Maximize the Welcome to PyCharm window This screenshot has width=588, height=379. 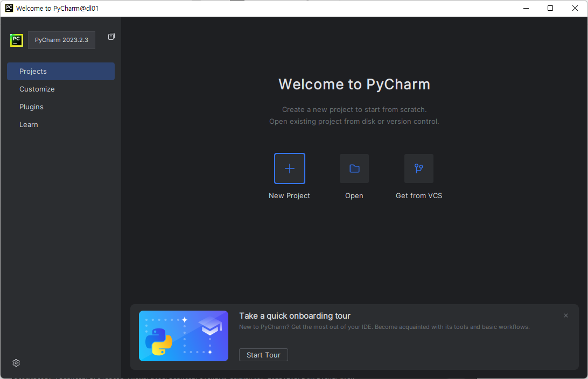click(550, 8)
